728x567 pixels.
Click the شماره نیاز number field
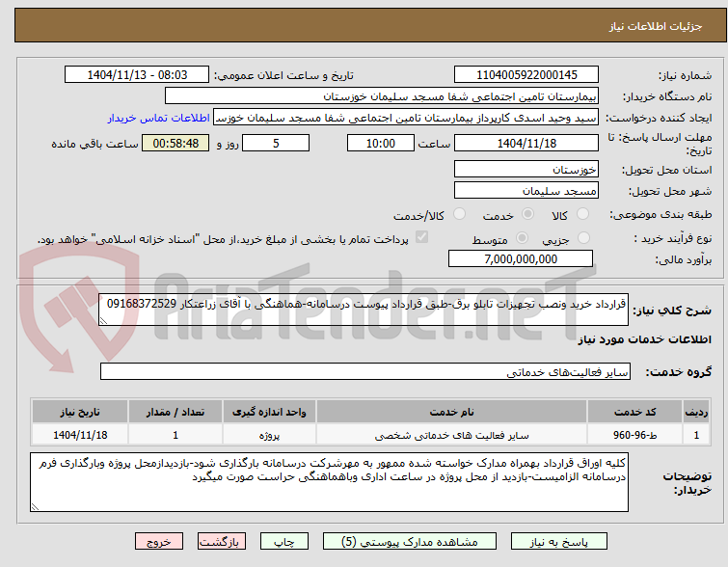526,75
